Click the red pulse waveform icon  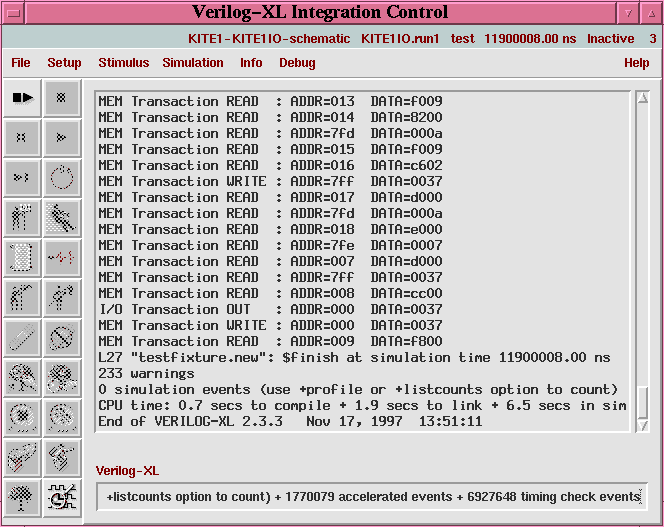coord(62,257)
